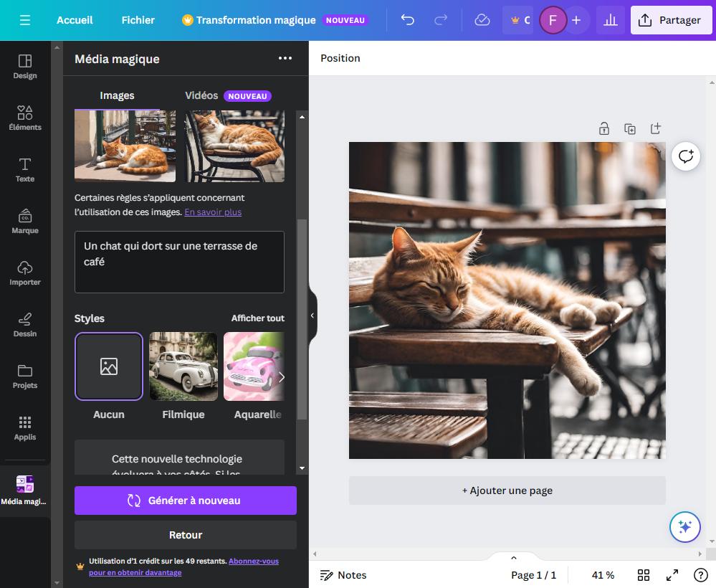Click the Générer à nouveau button
The image size is (716, 588).
(x=185, y=500)
